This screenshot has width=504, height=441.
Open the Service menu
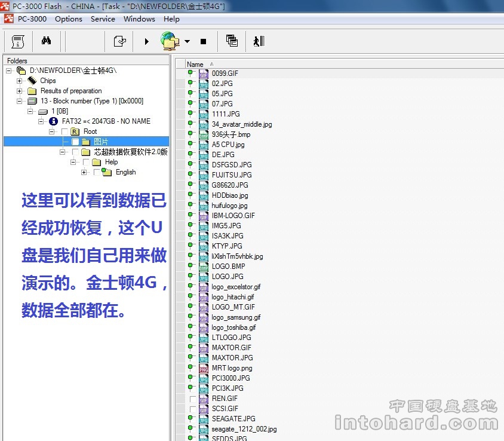103,19
